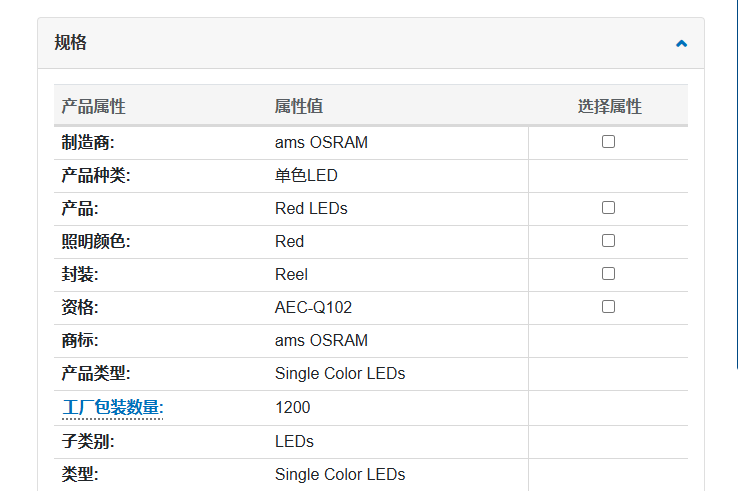
Task: Tick the 制造商 ams OSRAM checkbox
Action: pos(608,142)
